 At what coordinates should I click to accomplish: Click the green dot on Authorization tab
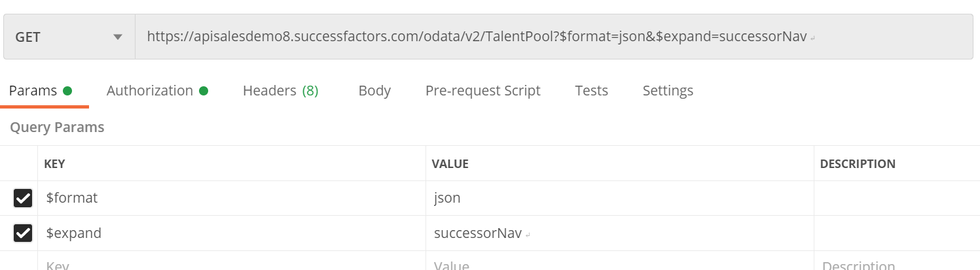(204, 91)
